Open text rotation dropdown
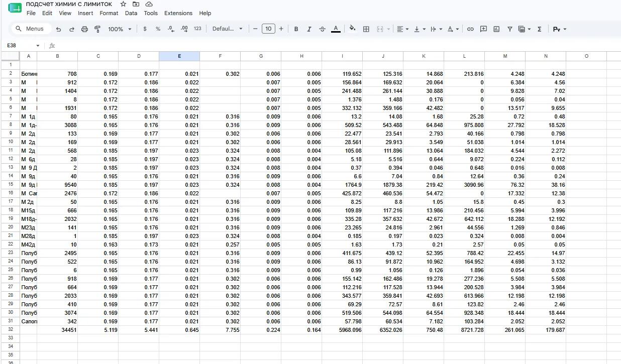621x364 pixels. click(453, 29)
